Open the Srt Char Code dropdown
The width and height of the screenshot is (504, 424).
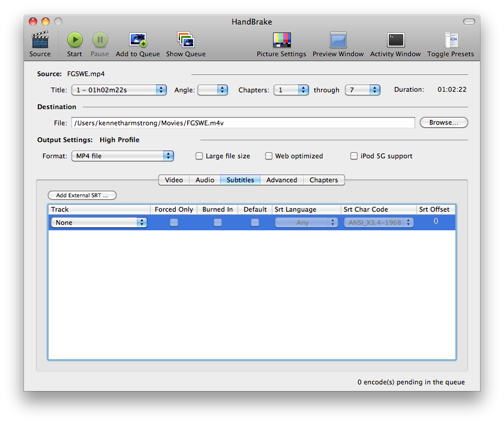click(379, 222)
